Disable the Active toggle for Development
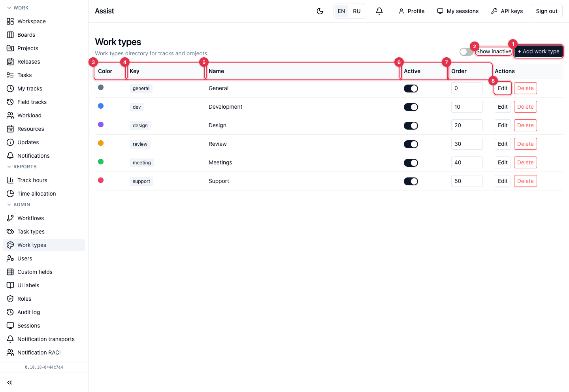569x392 pixels. tap(411, 107)
